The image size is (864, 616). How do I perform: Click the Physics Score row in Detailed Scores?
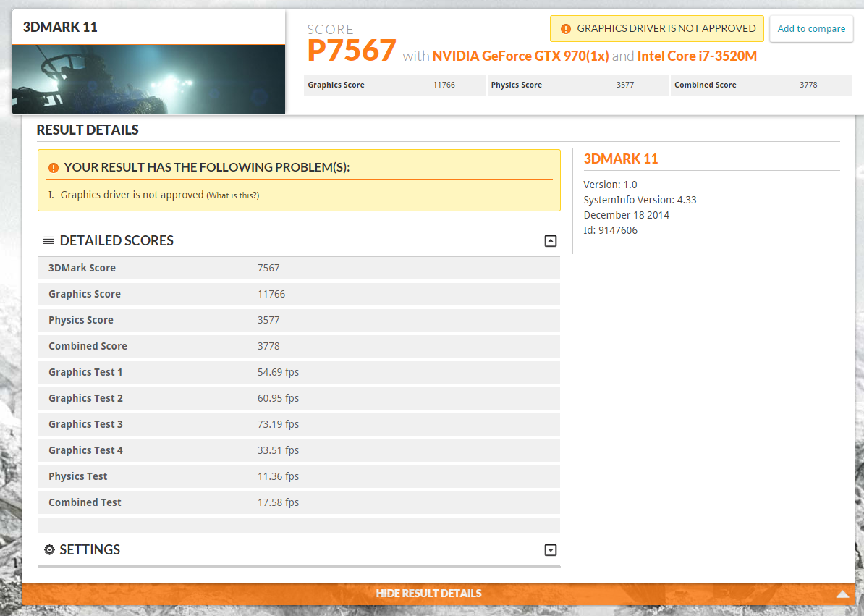click(299, 320)
